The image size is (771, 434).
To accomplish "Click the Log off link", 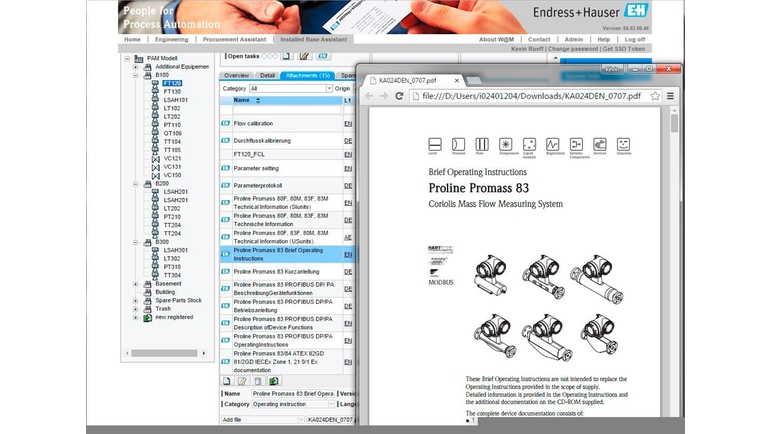I will pyautogui.click(x=635, y=39).
